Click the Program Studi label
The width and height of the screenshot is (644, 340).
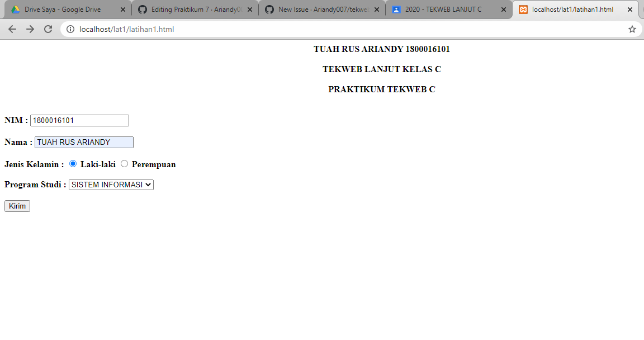click(35, 185)
